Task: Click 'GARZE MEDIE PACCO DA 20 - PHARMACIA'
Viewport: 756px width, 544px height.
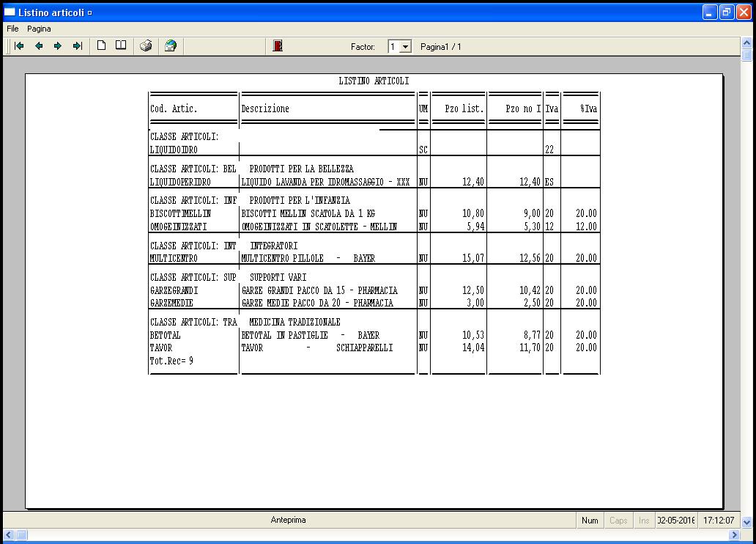Action: coord(317,303)
